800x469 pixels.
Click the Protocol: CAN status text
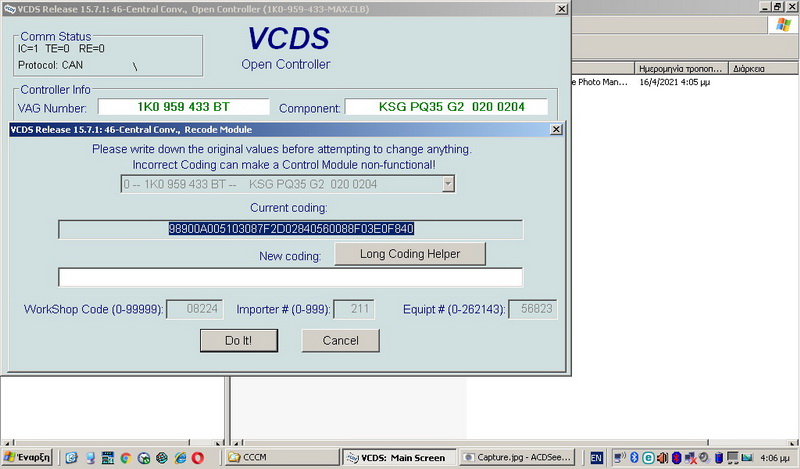50,65
